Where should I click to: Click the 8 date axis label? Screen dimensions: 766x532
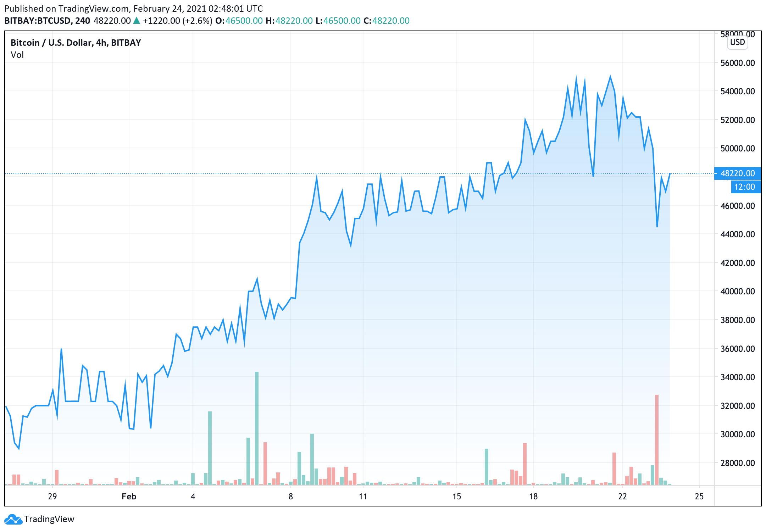coord(291,497)
